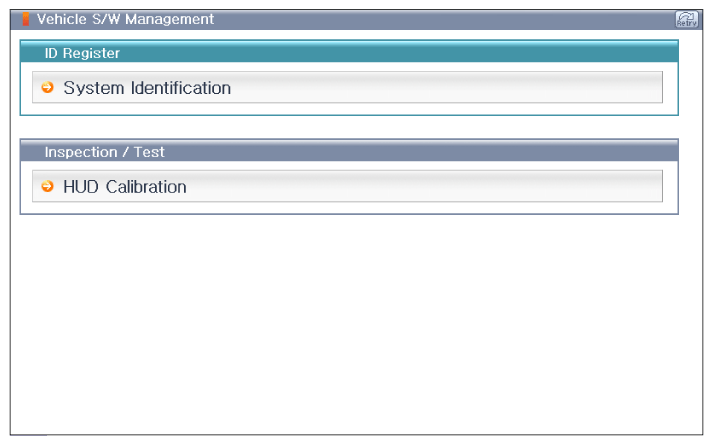Click the Vehicle S/W Management title text
This screenshot has width=713, height=445.
point(125,19)
